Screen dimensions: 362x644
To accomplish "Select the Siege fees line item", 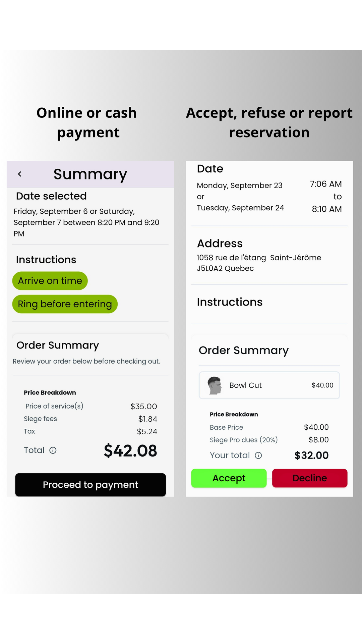I will (x=41, y=419).
